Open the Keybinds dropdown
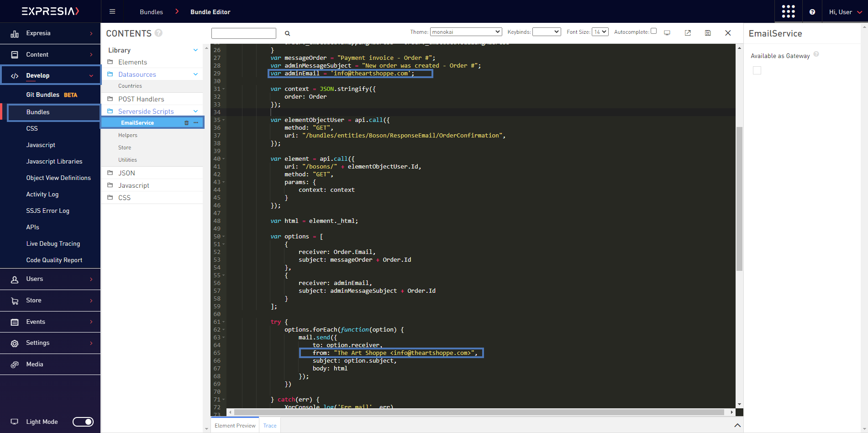 tap(547, 32)
